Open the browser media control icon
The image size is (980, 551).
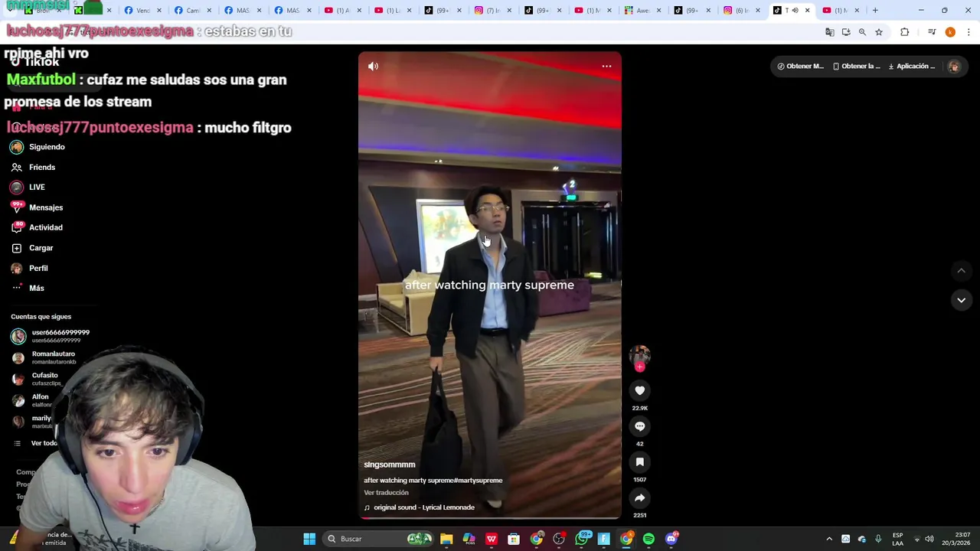click(932, 32)
